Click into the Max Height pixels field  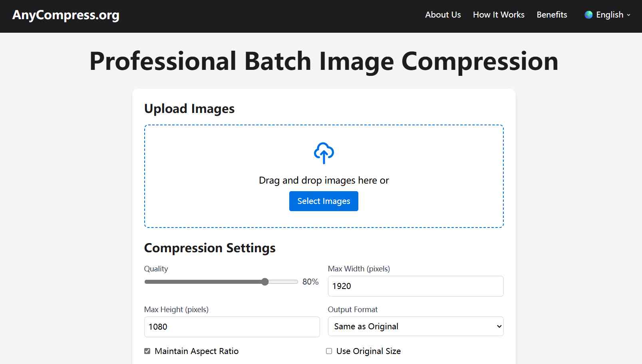coord(232,327)
